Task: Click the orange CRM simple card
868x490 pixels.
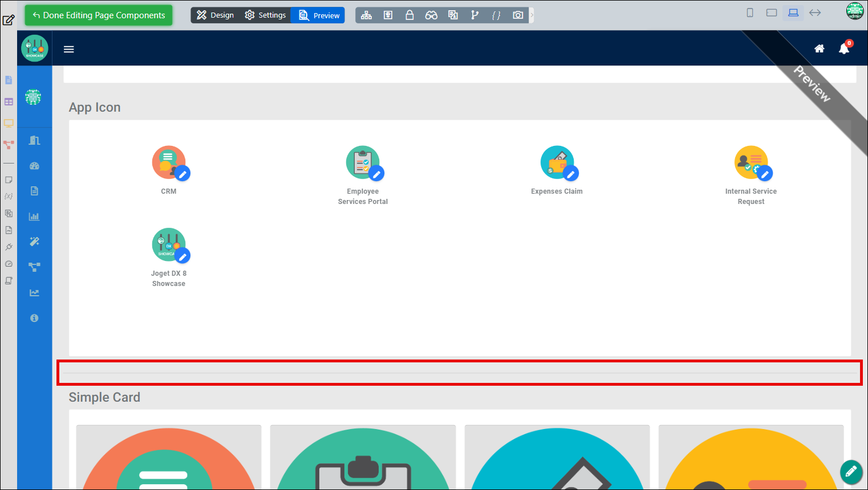Action: [169, 457]
